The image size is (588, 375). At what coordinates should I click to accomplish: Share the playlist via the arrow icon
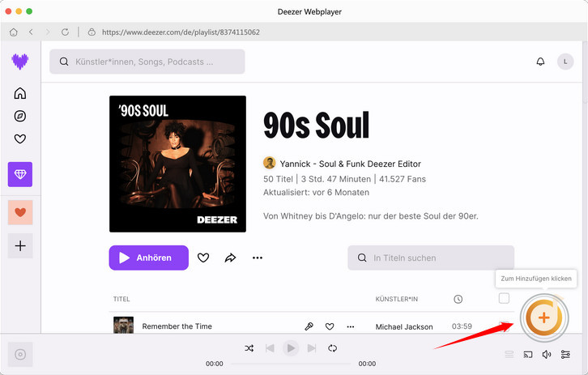tap(230, 258)
